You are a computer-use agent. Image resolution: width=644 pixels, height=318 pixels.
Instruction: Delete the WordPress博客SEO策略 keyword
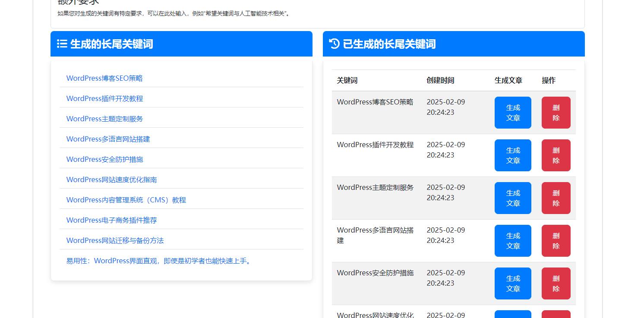[x=556, y=113]
